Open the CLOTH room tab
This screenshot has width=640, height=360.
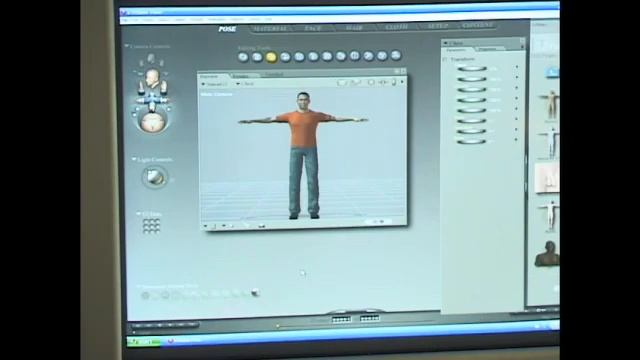coord(396,27)
